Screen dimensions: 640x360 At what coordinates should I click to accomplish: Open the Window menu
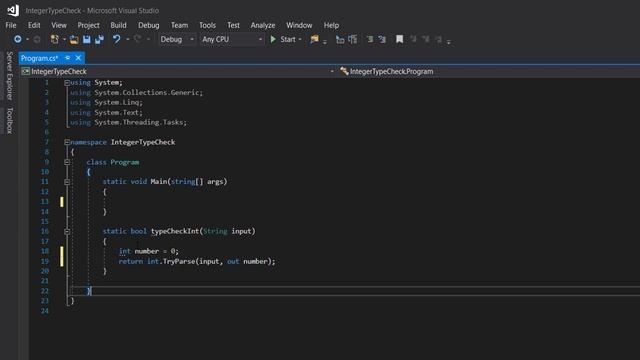click(x=299, y=25)
